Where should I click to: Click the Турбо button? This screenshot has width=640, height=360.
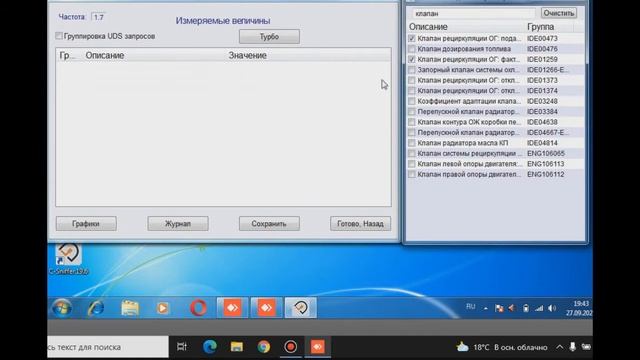(x=269, y=36)
